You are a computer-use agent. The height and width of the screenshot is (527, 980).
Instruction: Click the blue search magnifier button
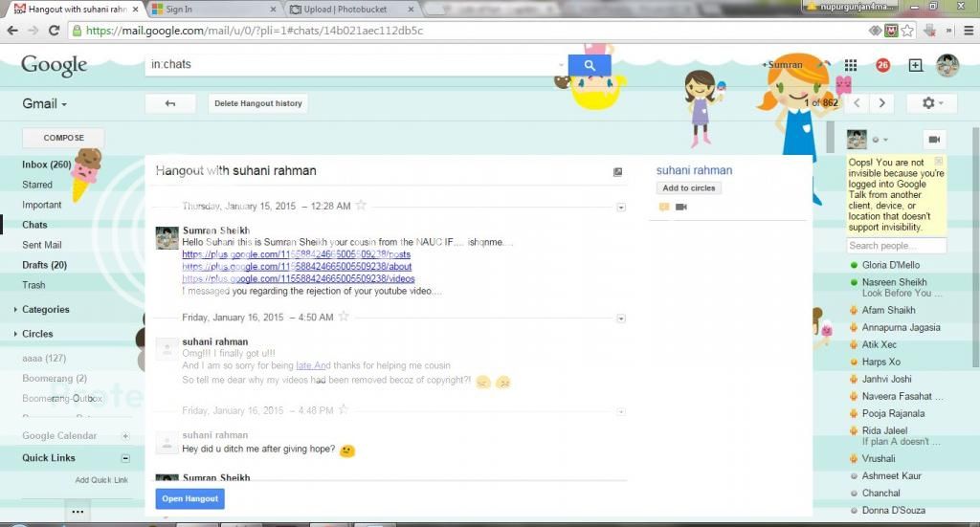[589, 65]
